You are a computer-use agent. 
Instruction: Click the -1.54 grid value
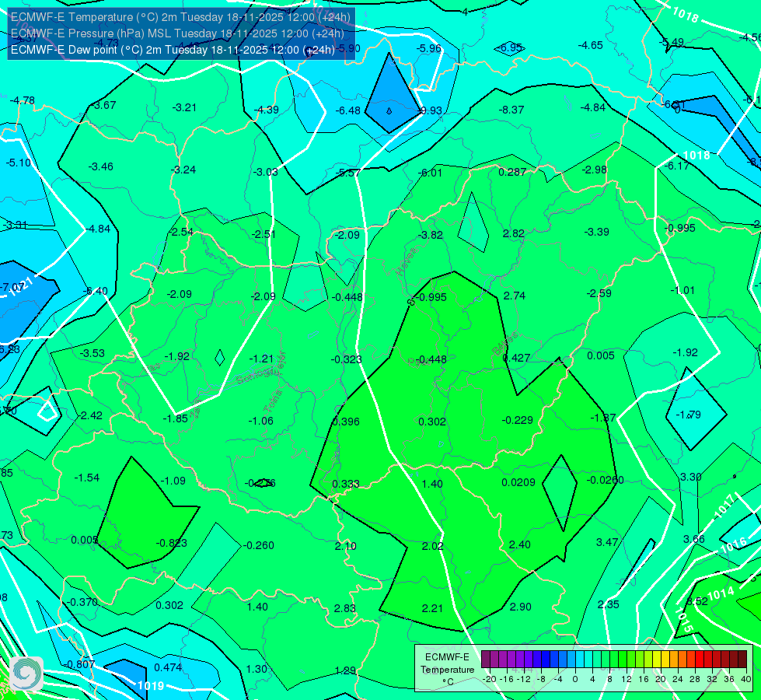(87, 478)
